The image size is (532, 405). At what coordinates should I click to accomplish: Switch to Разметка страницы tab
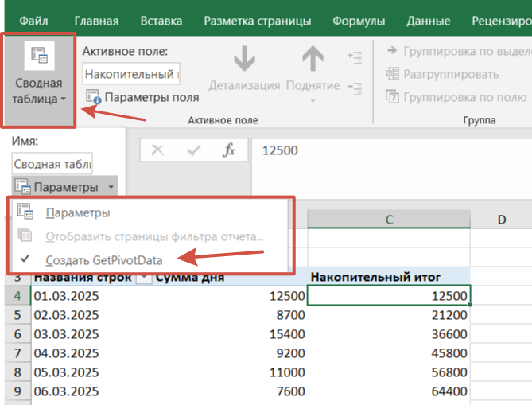point(257,21)
